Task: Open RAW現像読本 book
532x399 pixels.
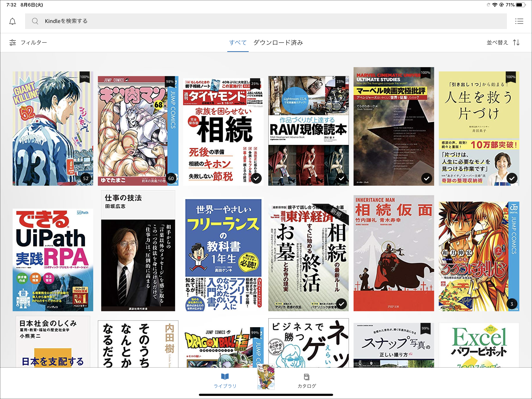Action: [309, 131]
